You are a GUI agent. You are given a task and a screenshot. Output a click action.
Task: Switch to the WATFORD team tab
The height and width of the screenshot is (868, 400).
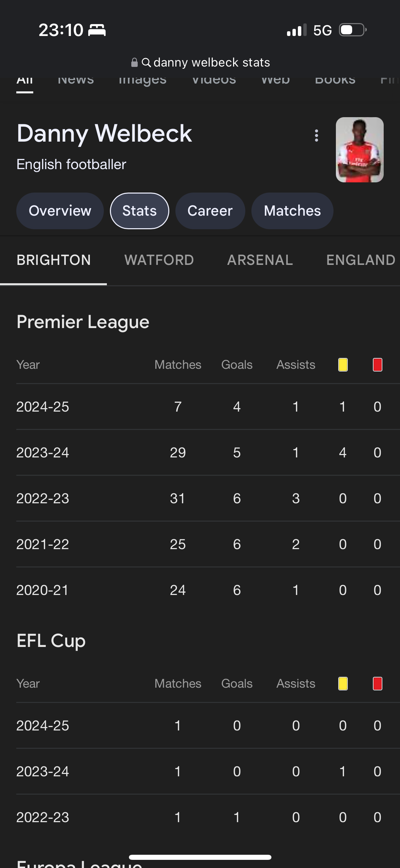159,260
